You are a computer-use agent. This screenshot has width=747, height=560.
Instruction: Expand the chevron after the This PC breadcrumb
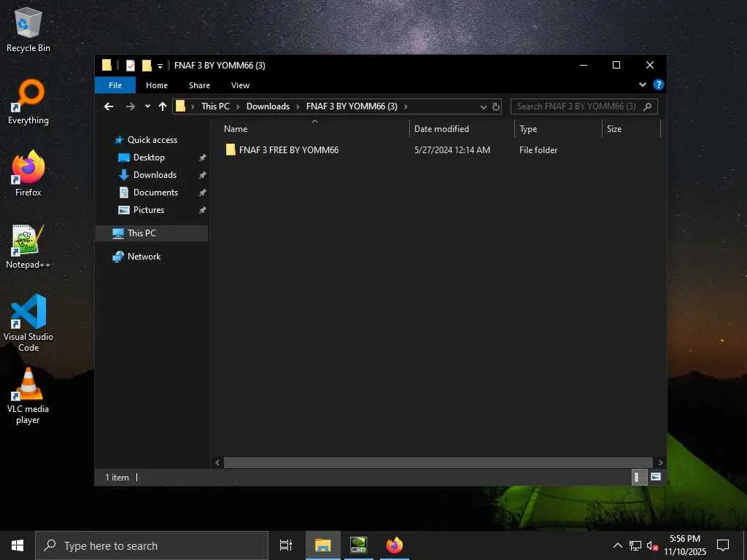(x=238, y=106)
